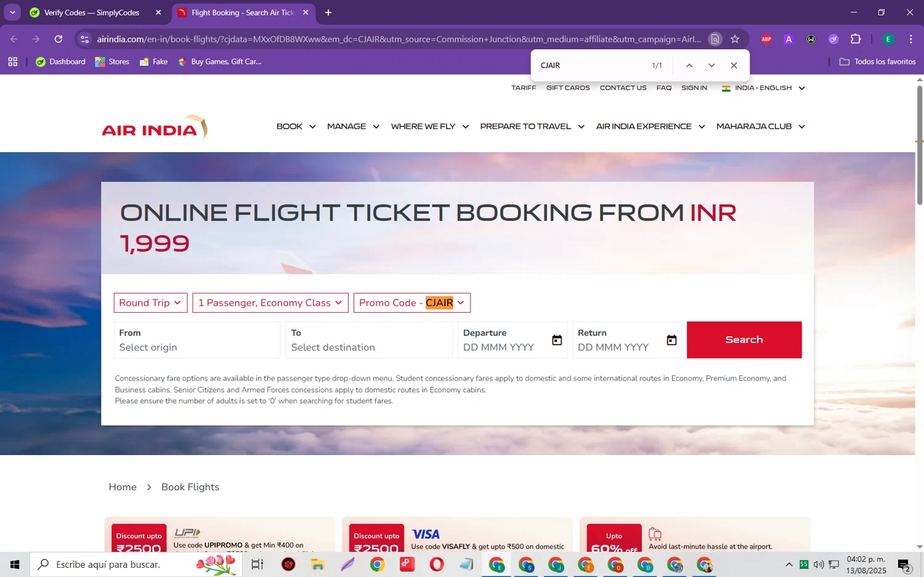Go to Home breadcrumb
Viewport: 924px width, 577px height.
click(123, 487)
